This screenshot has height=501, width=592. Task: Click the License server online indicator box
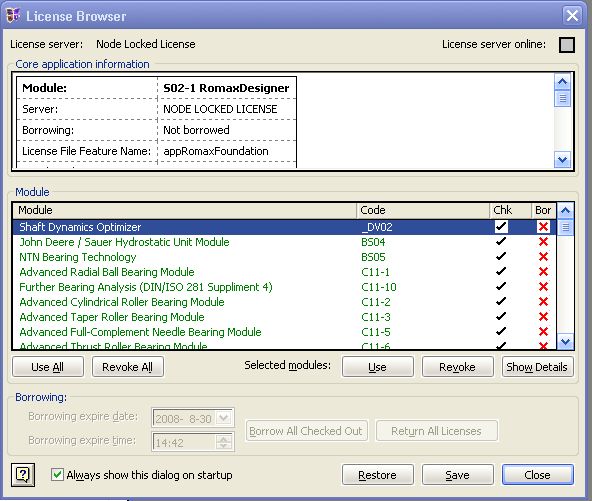[567, 45]
